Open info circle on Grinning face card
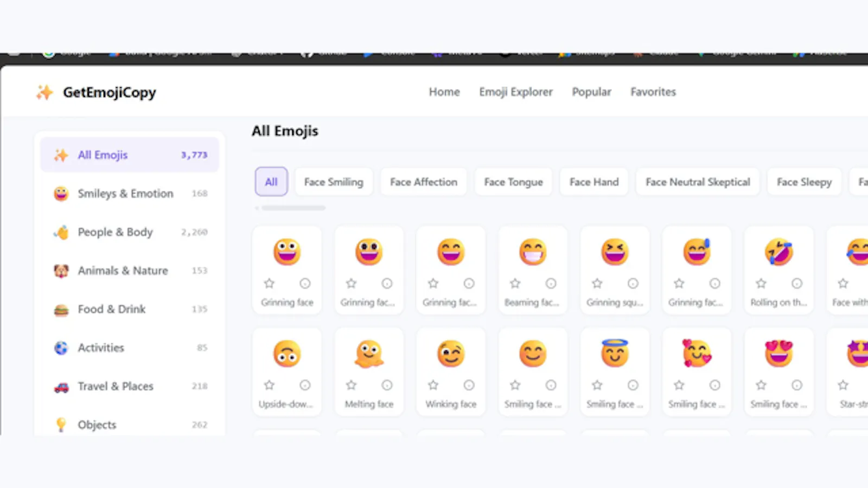The image size is (868, 488). [x=305, y=283]
